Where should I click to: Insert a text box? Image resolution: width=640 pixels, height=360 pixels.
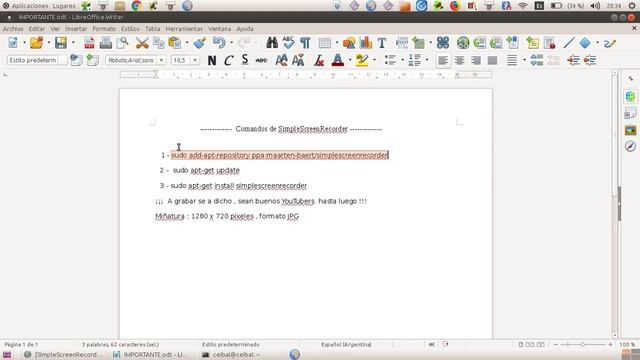click(382, 42)
